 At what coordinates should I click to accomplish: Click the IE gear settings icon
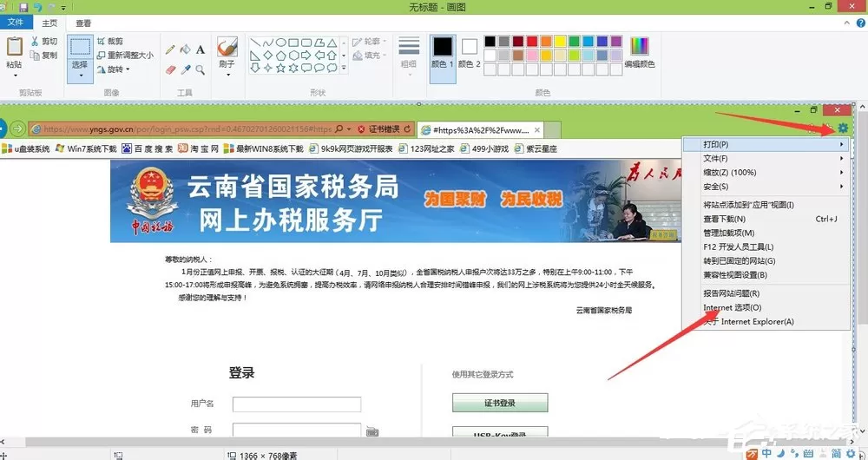843,128
